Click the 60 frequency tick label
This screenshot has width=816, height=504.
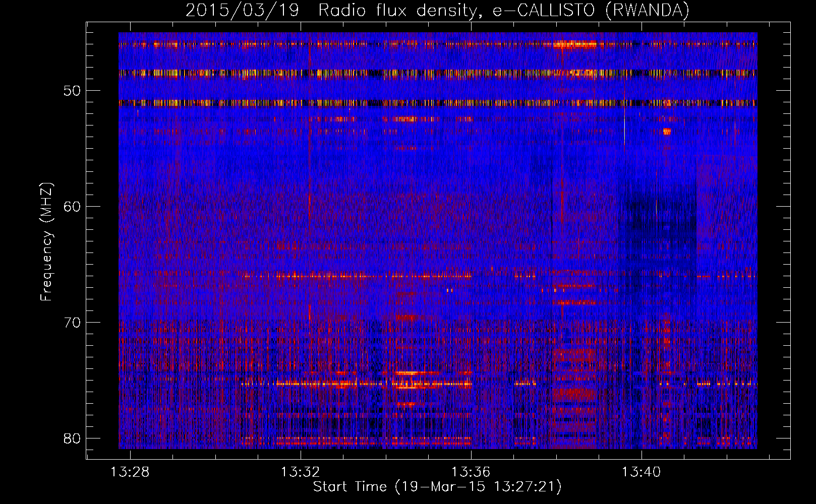pyautogui.click(x=73, y=207)
